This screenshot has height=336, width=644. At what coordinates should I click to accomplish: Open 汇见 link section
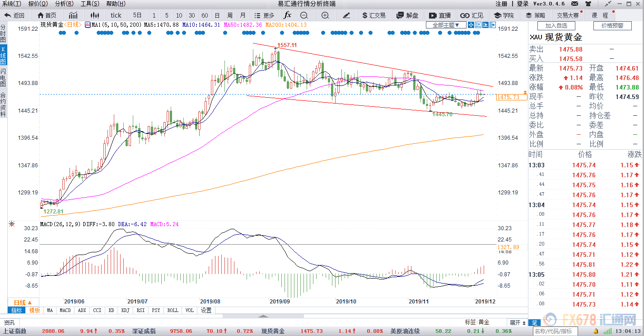[472, 15]
